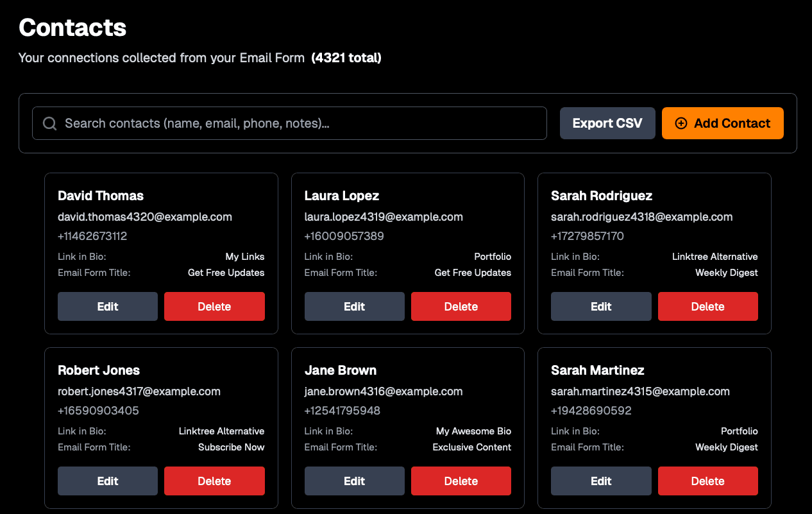Click the magnifier icon in search bar

click(49, 123)
